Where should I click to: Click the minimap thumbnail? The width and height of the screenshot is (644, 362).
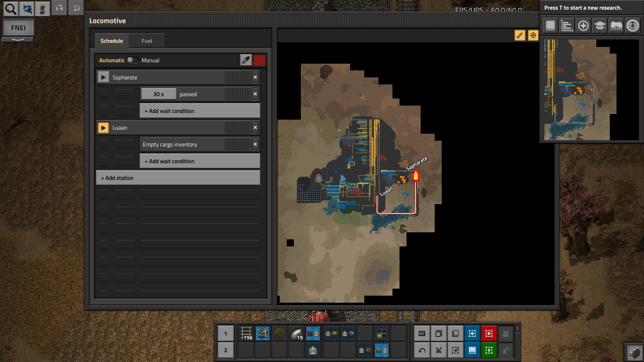591,90
